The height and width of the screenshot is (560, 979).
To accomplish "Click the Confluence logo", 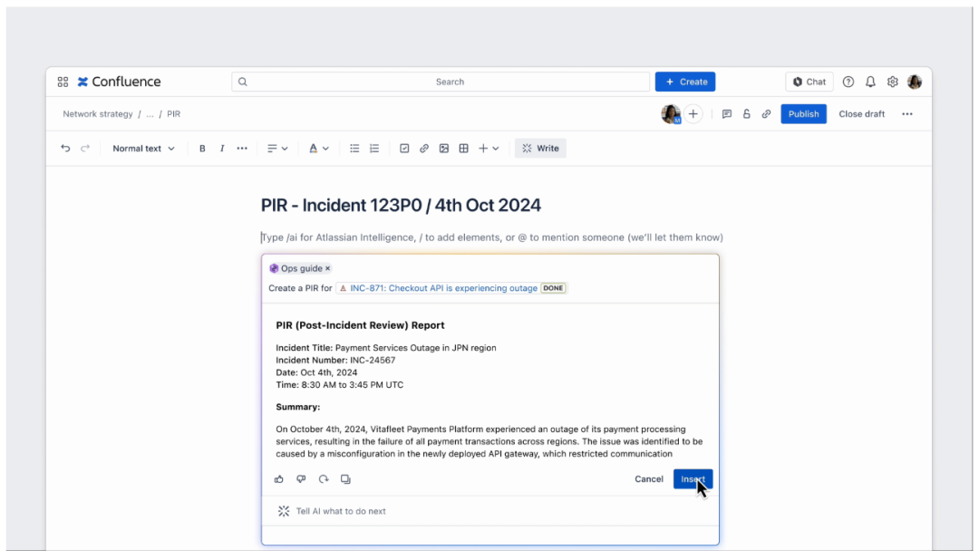I will pyautogui.click(x=120, y=82).
